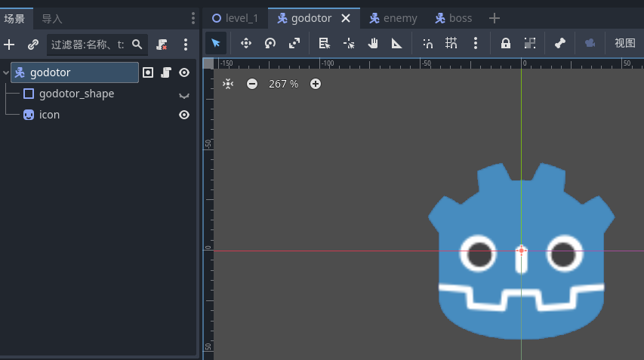This screenshot has height=360, width=644.
Task: Select the Scale mode tool
Action: 294,44
